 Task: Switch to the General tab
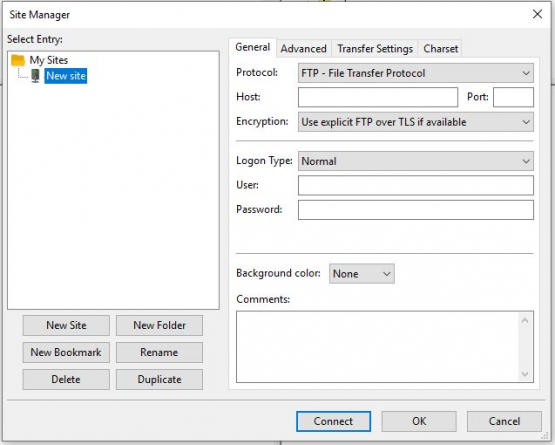252,47
